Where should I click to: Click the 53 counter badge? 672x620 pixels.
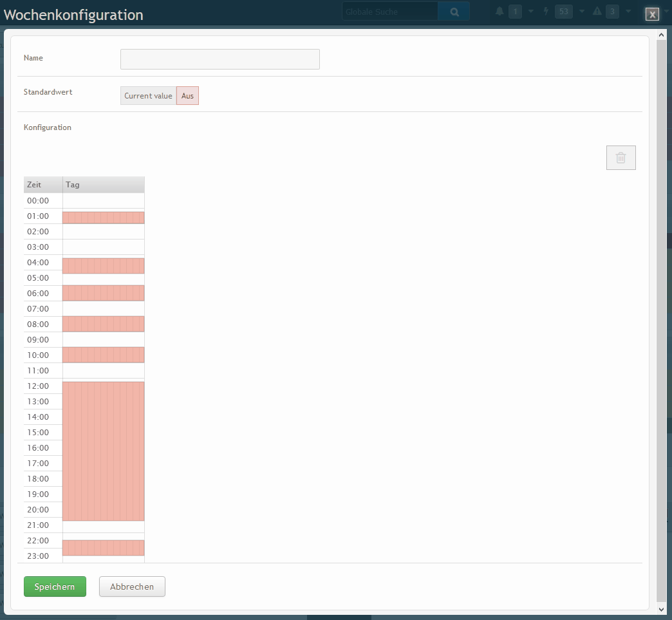pos(564,12)
